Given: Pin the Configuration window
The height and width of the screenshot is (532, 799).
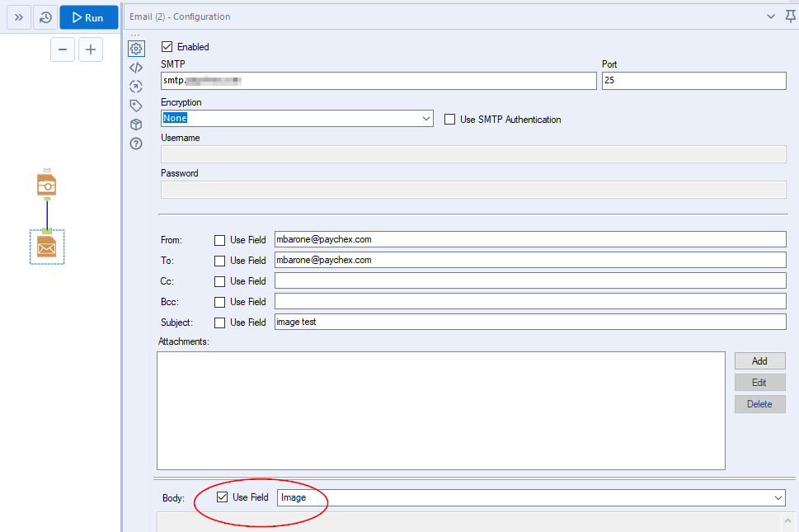Looking at the screenshot, I should (790, 16).
